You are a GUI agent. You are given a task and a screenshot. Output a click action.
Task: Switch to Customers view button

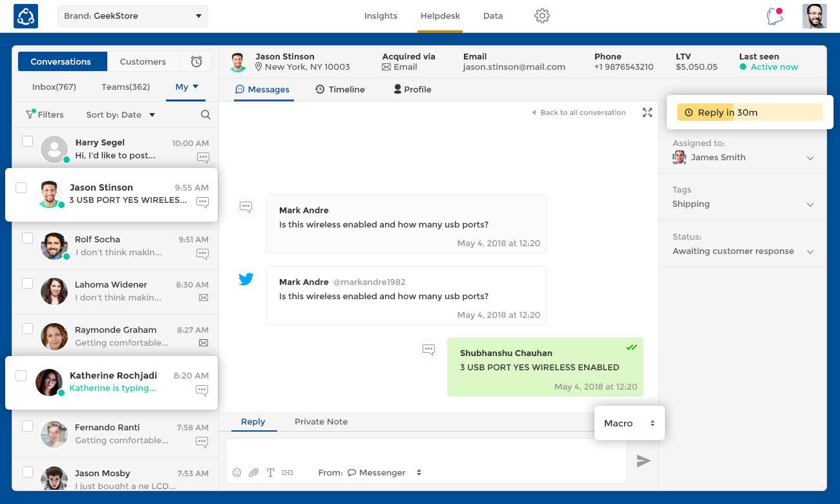tap(143, 61)
